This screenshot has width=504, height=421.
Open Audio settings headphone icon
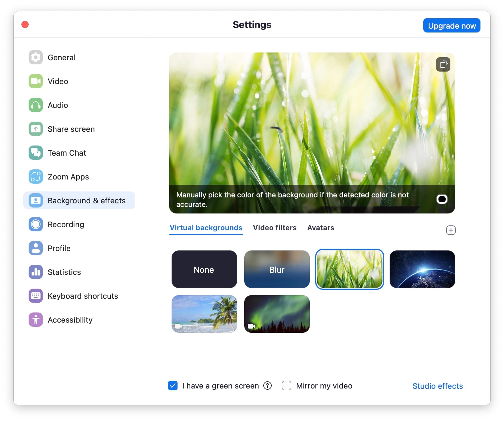tap(36, 105)
